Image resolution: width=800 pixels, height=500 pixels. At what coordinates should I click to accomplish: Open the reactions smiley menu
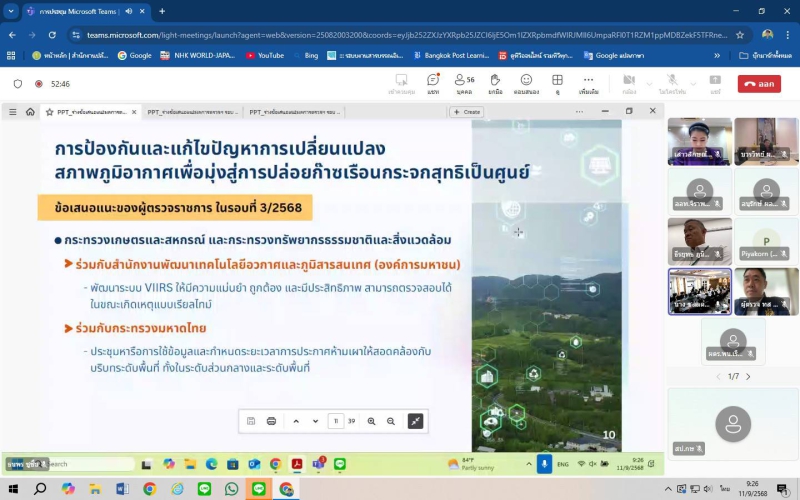(x=526, y=84)
